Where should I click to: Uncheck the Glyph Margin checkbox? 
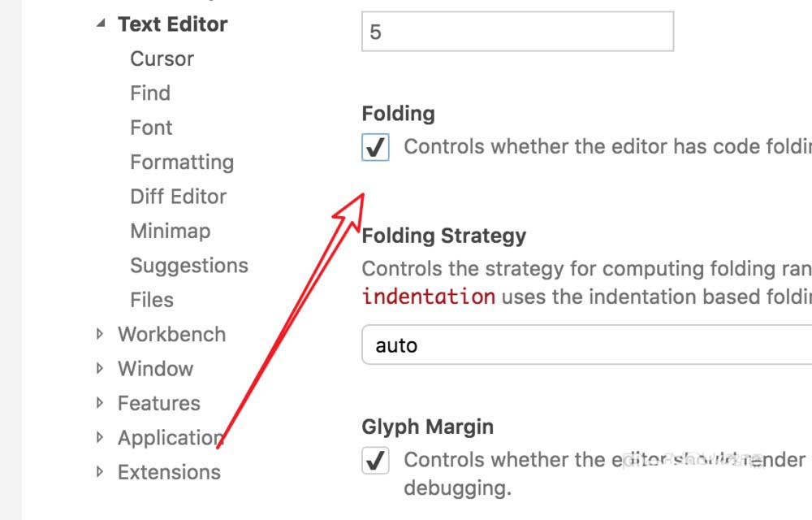(375, 461)
